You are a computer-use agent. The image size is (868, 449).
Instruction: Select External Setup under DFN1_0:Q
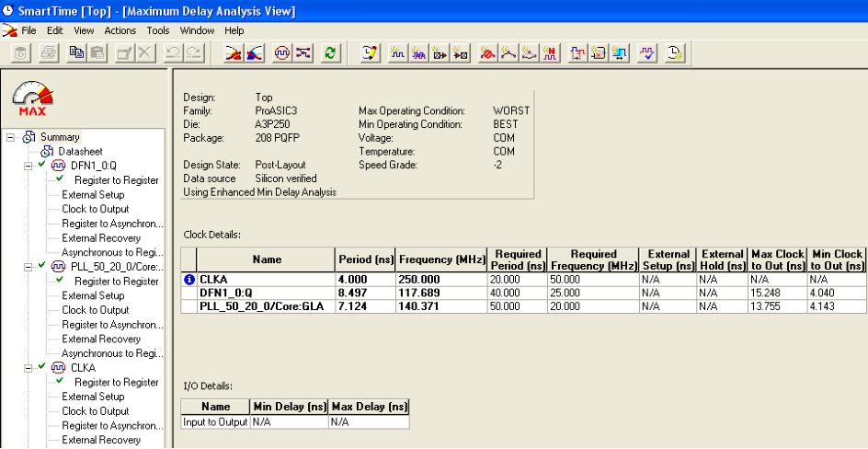pyautogui.click(x=93, y=195)
